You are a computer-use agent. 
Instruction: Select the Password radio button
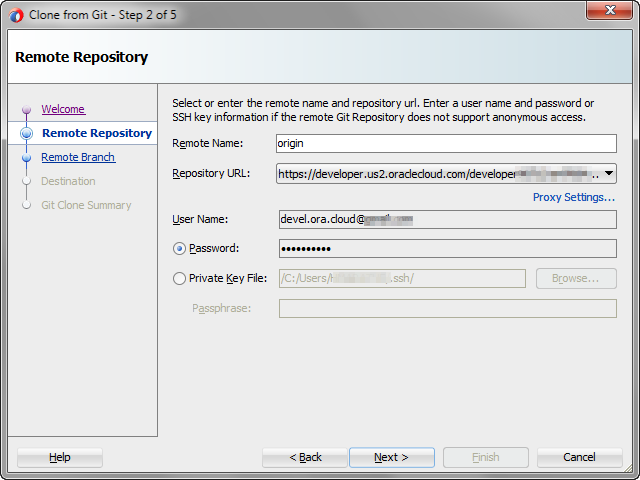coord(180,249)
